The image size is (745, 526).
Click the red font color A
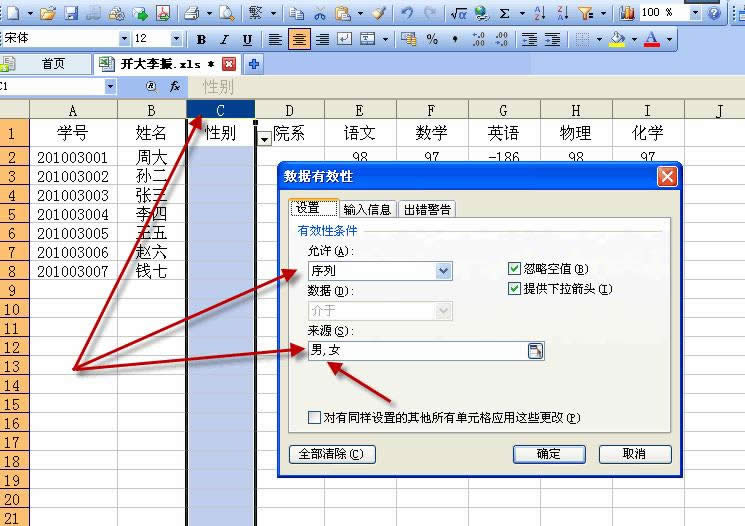651,39
